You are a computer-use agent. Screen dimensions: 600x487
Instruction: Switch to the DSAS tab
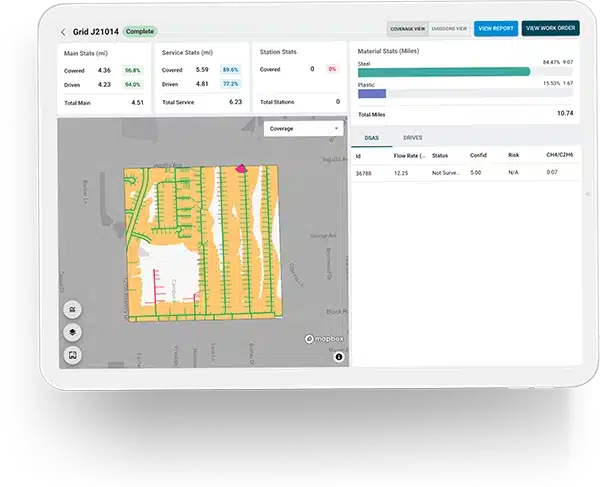372,136
